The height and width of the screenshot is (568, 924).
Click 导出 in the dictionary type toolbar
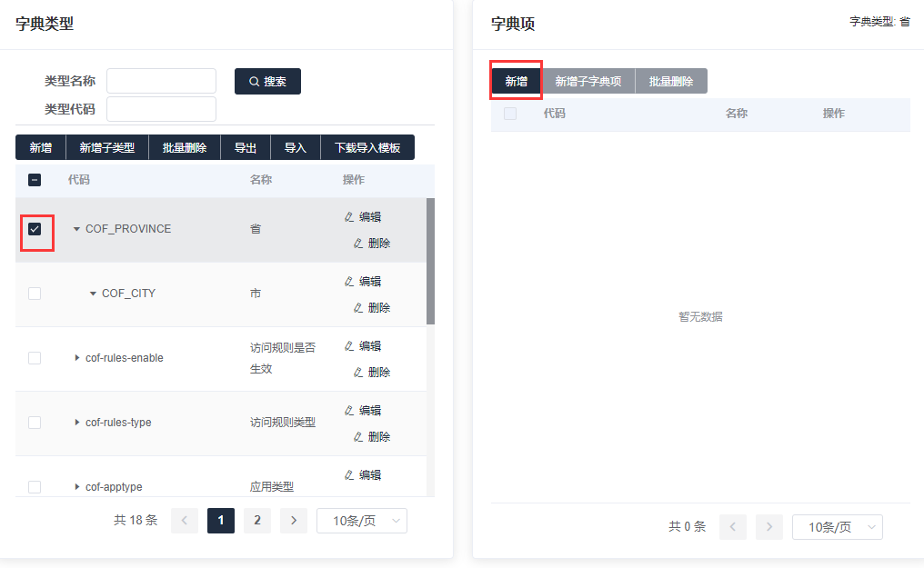point(246,148)
